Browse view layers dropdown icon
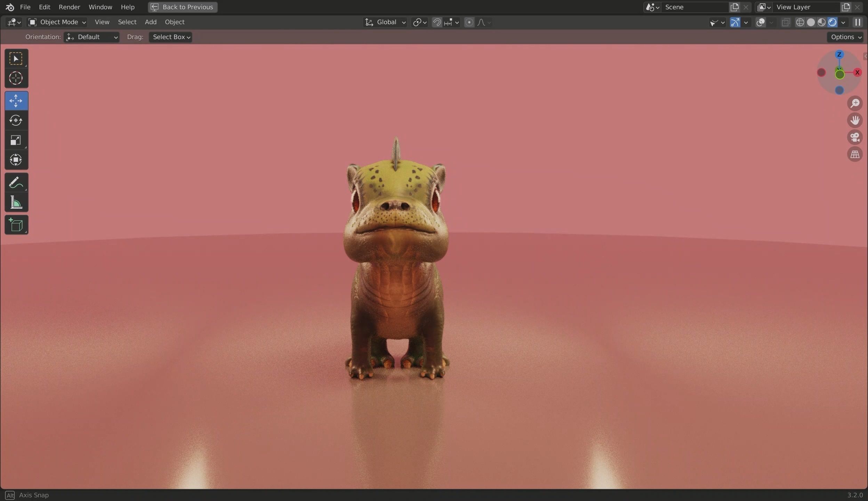868x501 pixels. (764, 7)
